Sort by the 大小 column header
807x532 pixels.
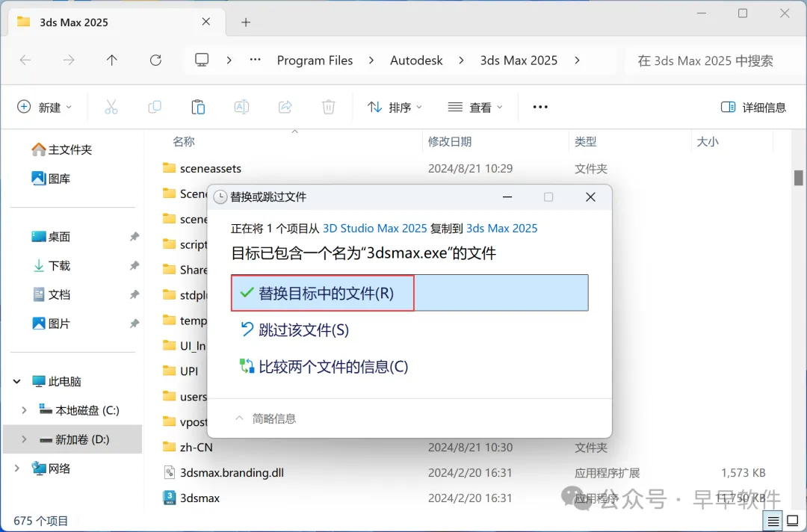[x=708, y=141]
